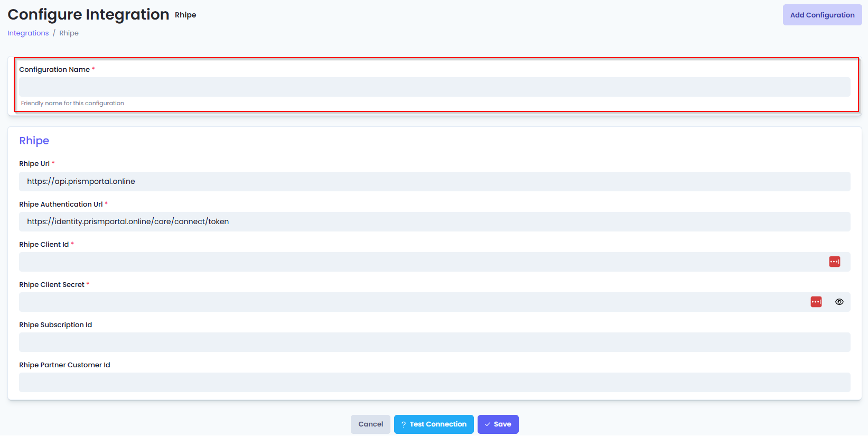Viewport: 868px width, 436px height.
Task: Save the Rhipe configuration
Action: [498, 424]
